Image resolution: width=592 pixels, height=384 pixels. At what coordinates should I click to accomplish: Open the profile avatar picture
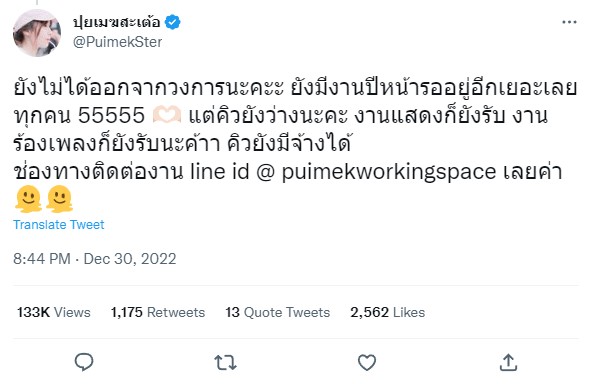click(x=37, y=33)
